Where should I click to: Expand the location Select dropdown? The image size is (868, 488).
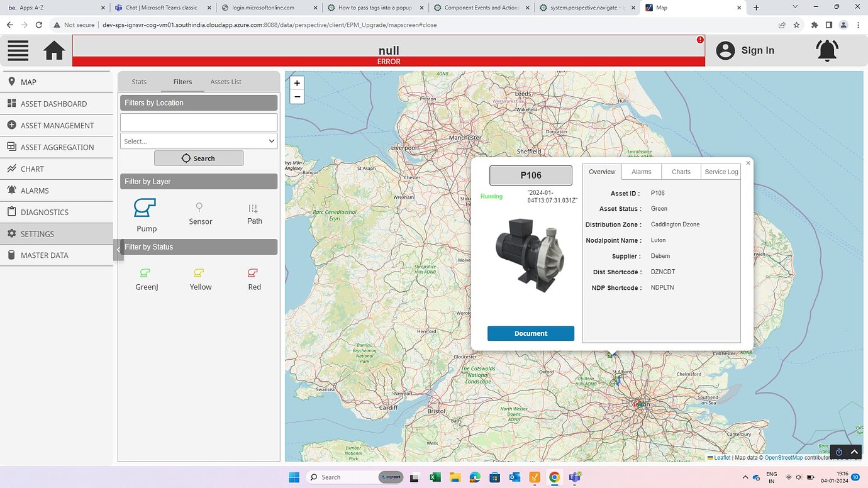click(x=199, y=141)
